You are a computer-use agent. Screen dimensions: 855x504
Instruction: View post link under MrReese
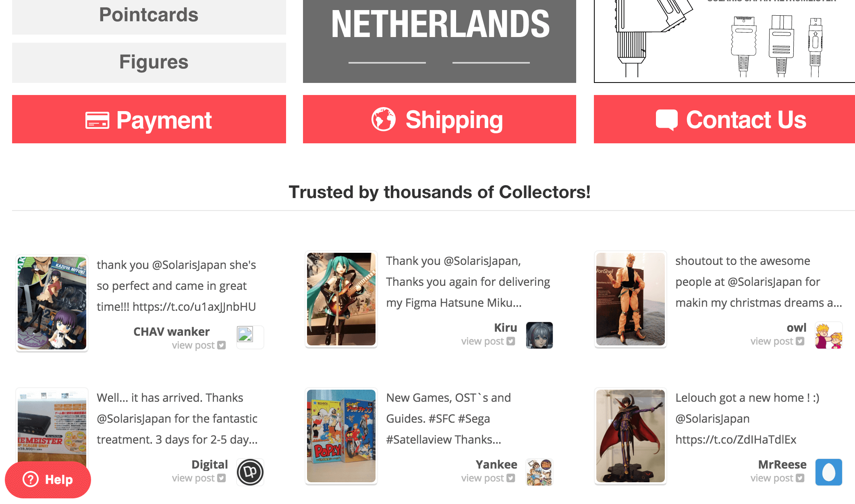click(777, 478)
